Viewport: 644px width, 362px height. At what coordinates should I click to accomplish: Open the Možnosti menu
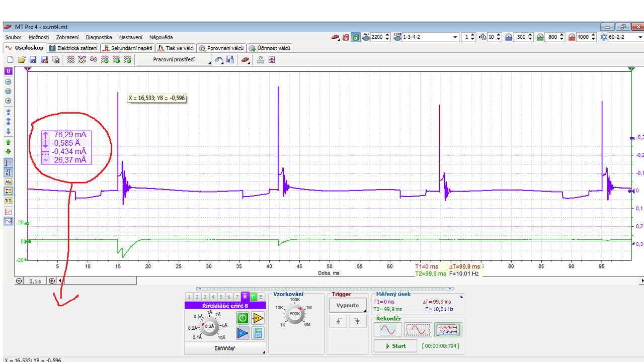[39, 37]
